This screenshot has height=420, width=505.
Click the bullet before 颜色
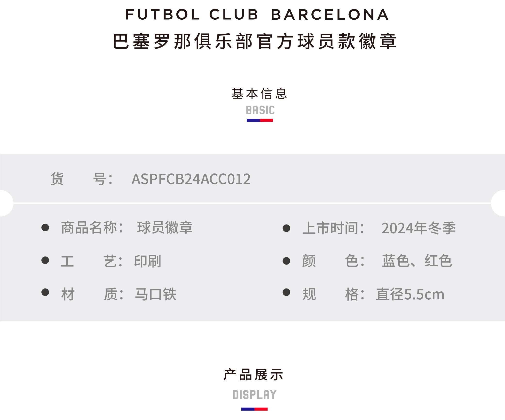point(286,261)
